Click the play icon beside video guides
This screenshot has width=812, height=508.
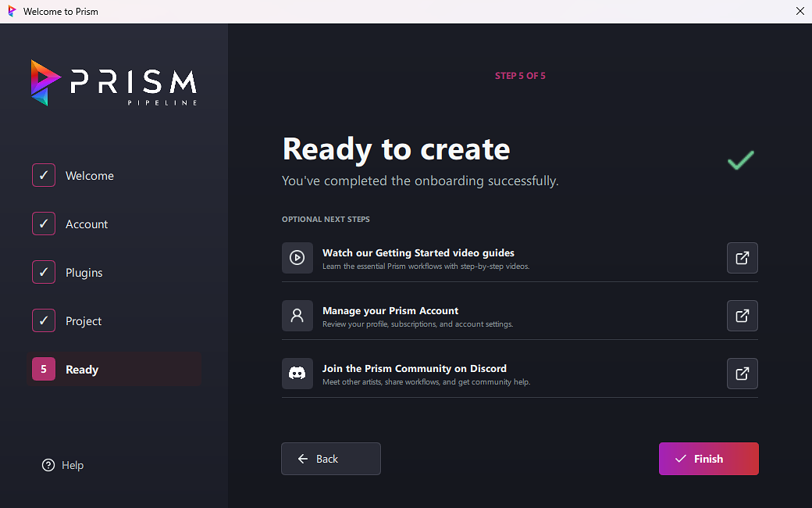pos(297,258)
